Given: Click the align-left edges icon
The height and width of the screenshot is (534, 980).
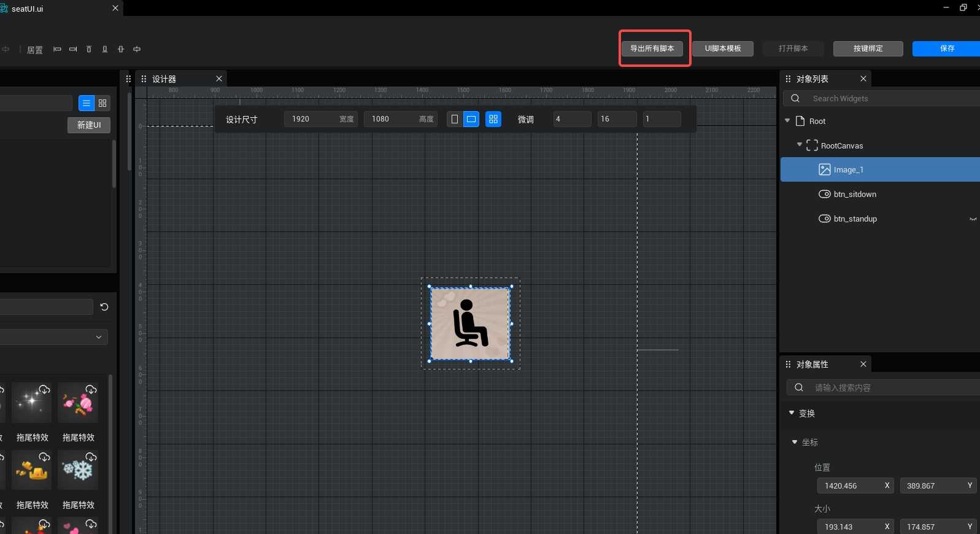Looking at the screenshot, I should tap(57, 49).
